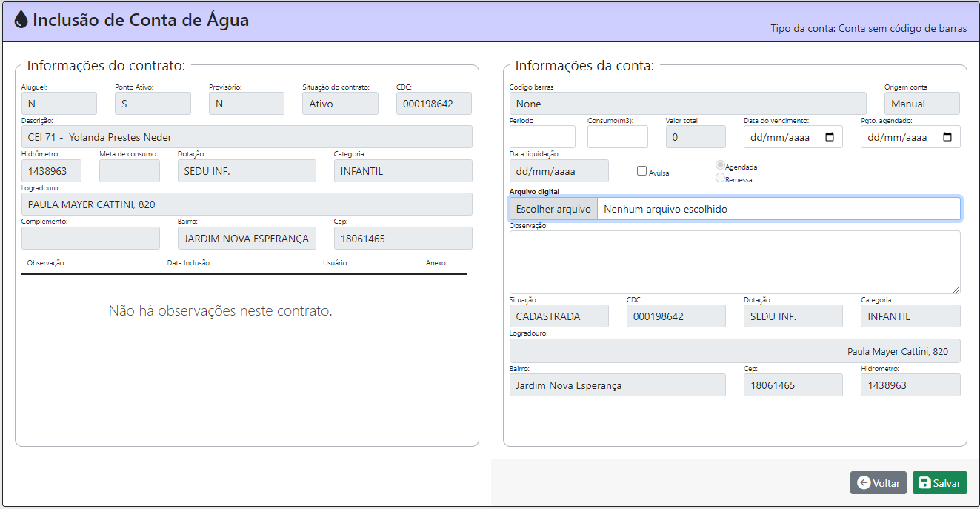Click the Logradouro field in Informações do contrato

247,204
